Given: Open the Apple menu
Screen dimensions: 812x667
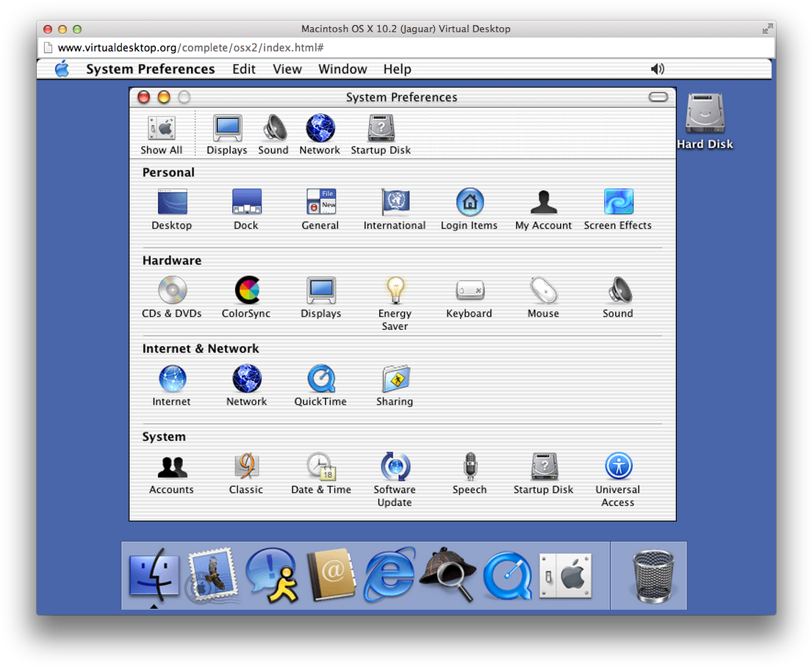Looking at the screenshot, I should [62, 69].
